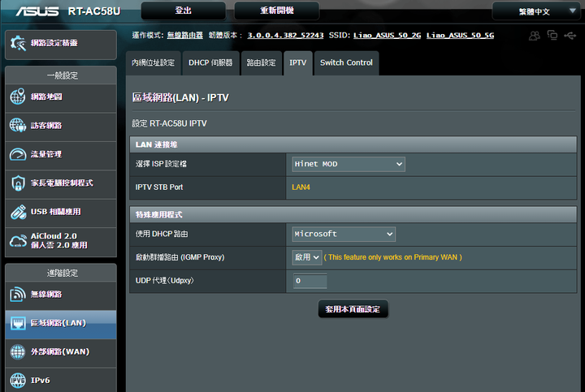Open AiCloud 2.0 cloud icon
The image size is (585, 392).
pos(18,241)
